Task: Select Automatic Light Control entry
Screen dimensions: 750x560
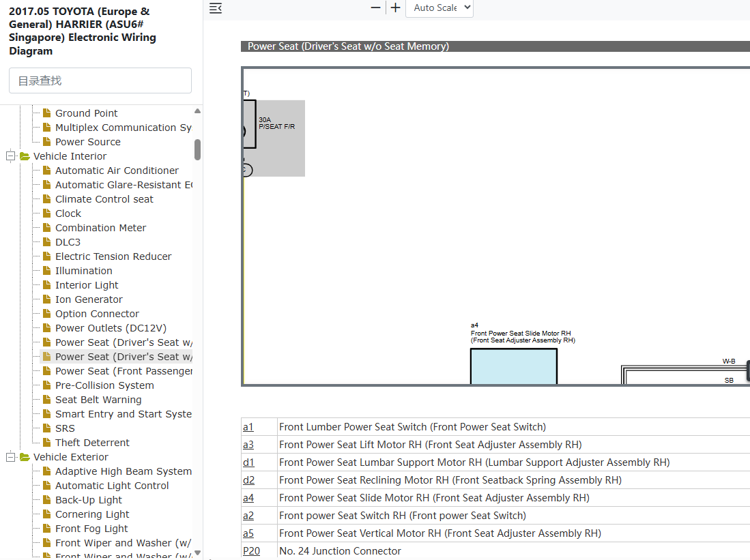Action: tap(112, 486)
